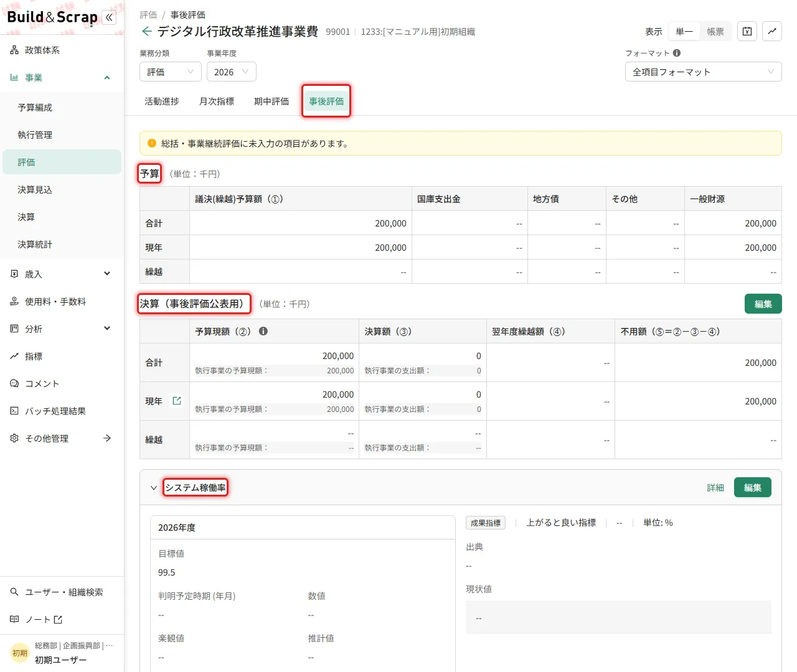Open the 詳細 link for システム稼働率

pos(715,488)
